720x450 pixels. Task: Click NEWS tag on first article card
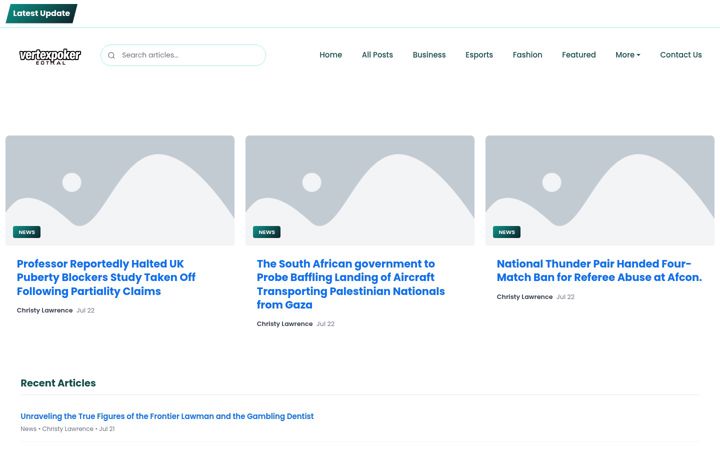[27, 232]
